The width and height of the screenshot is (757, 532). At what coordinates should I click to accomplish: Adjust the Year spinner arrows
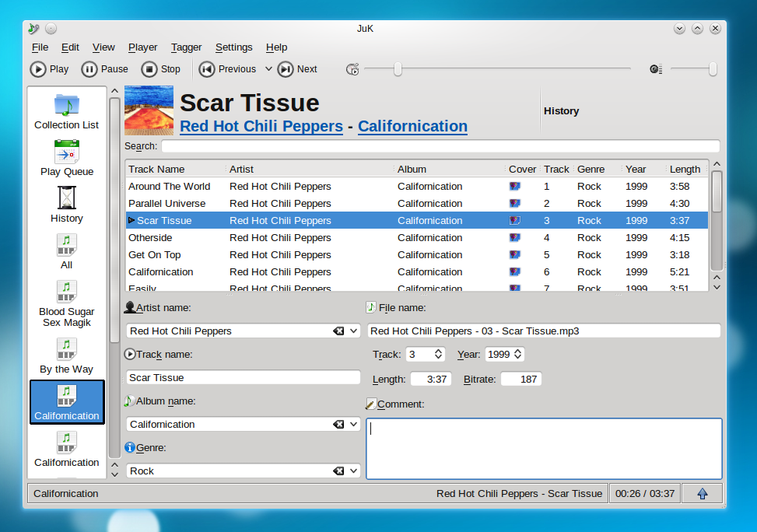click(517, 354)
